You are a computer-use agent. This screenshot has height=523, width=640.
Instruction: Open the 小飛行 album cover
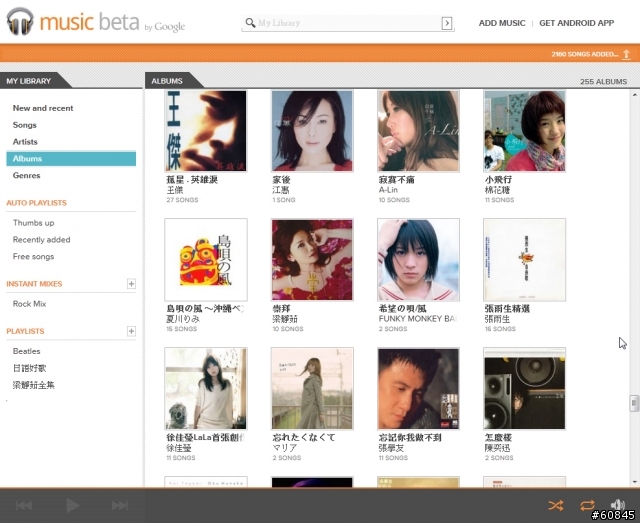tap(524, 131)
